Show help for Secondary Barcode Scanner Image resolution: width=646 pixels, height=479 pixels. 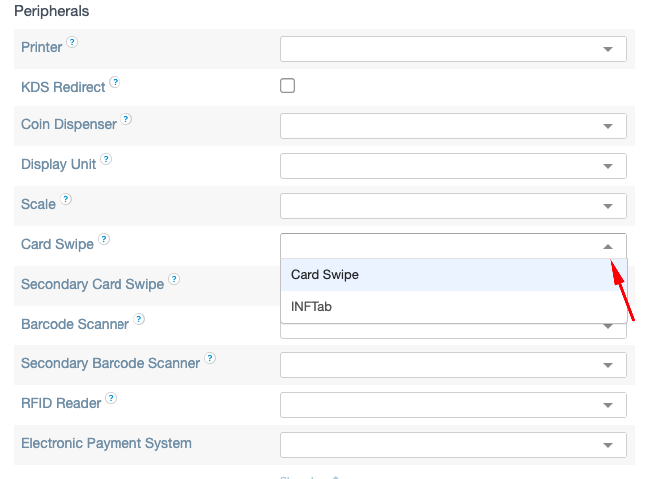(x=210, y=359)
